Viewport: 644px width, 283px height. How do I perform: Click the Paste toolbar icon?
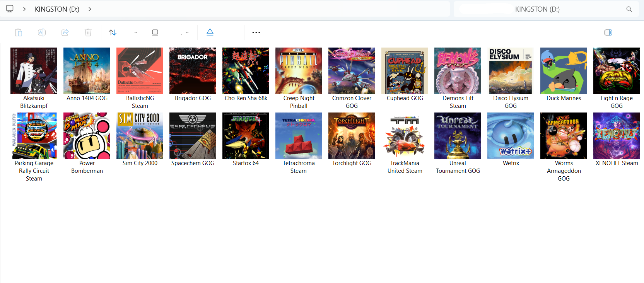point(19,32)
